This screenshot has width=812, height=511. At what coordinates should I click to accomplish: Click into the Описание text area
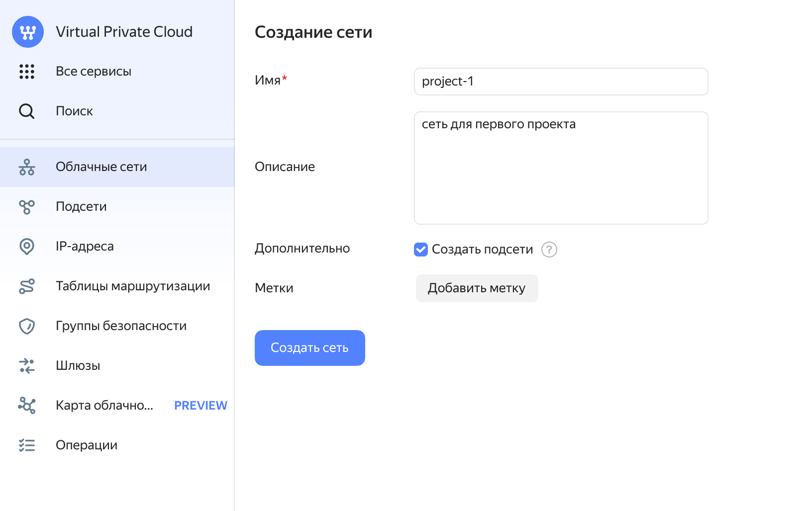(x=561, y=168)
